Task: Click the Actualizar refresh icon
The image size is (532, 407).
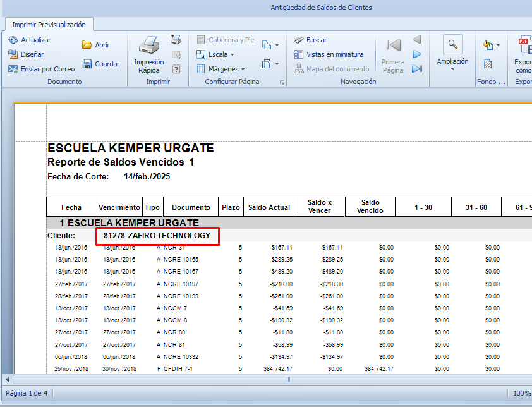Action: (x=13, y=40)
